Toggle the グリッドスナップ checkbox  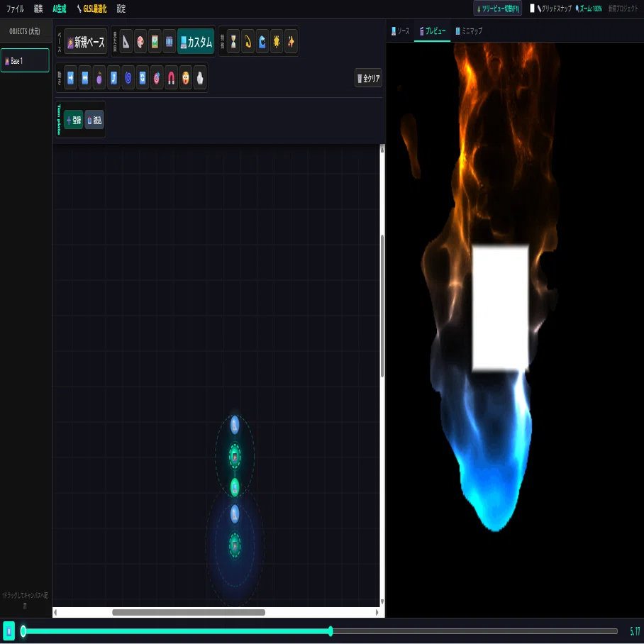coord(532,9)
